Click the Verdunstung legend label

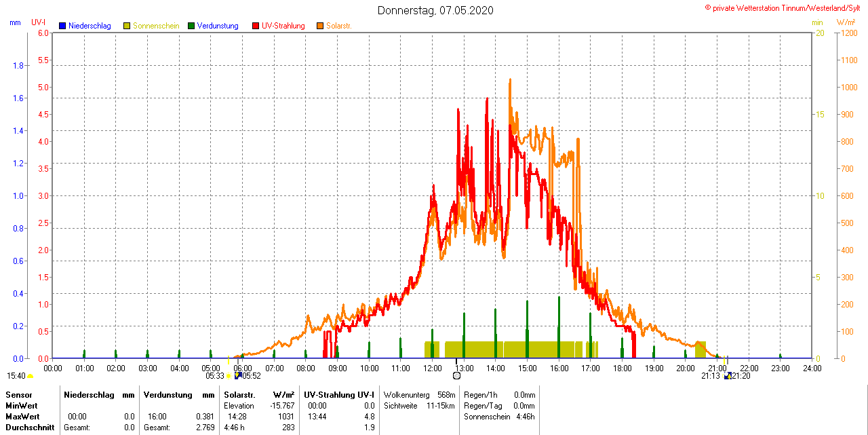(218, 26)
